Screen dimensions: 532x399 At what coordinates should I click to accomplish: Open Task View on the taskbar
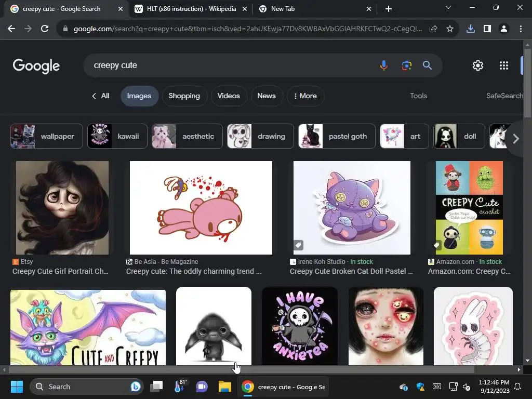pos(156,387)
